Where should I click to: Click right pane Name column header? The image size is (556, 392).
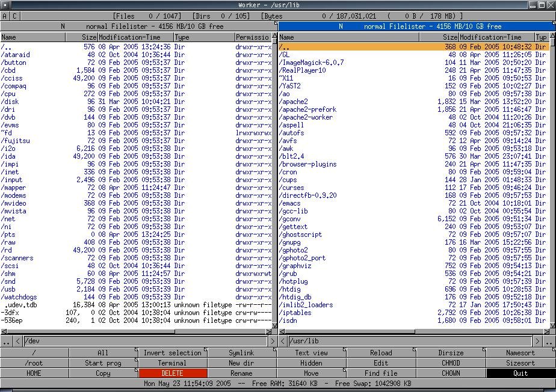348,37
